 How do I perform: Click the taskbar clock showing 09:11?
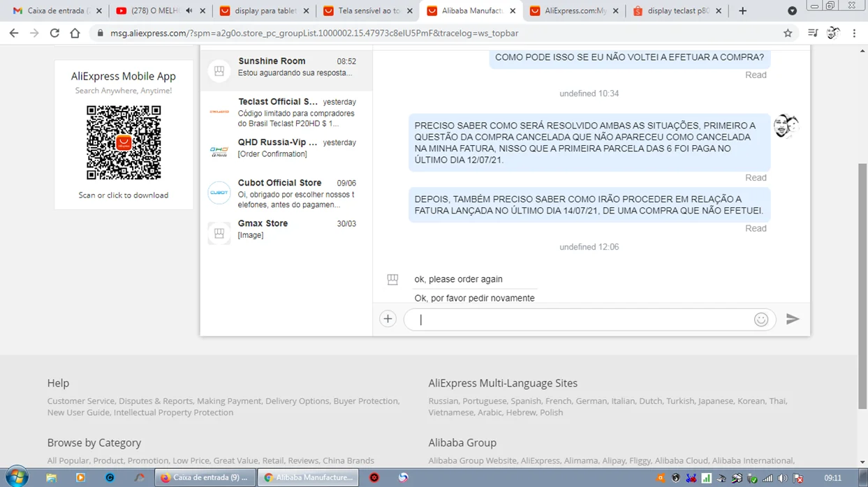click(x=832, y=479)
